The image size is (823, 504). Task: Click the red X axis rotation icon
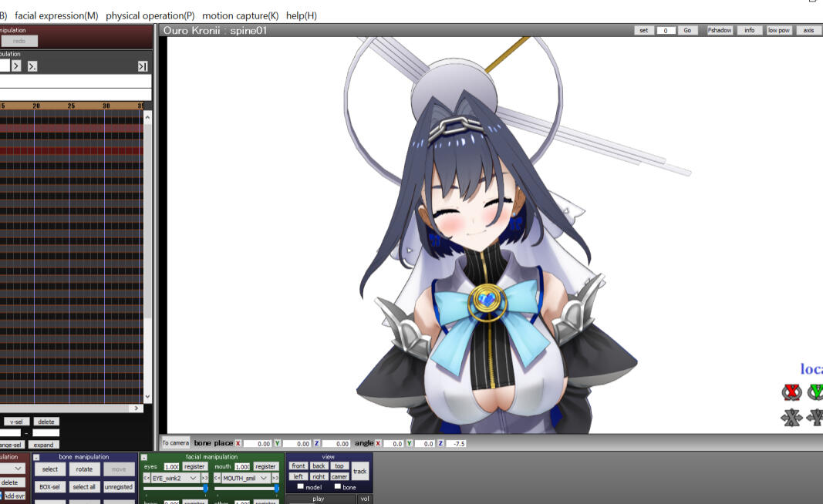(791, 392)
